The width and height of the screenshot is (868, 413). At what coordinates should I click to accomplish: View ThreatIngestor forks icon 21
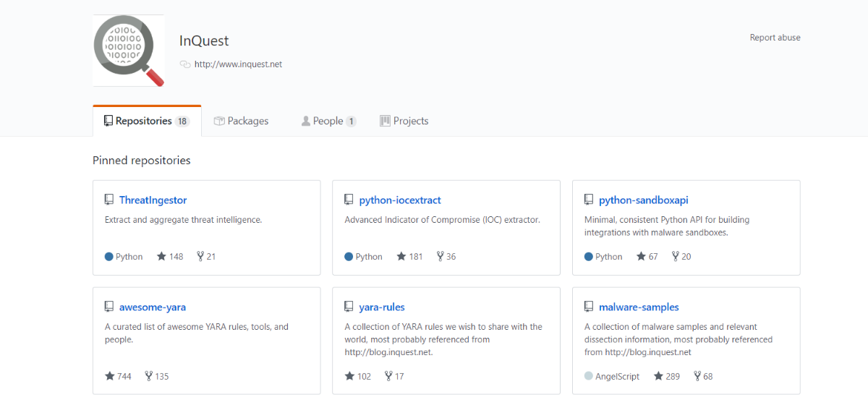click(200, 256)
